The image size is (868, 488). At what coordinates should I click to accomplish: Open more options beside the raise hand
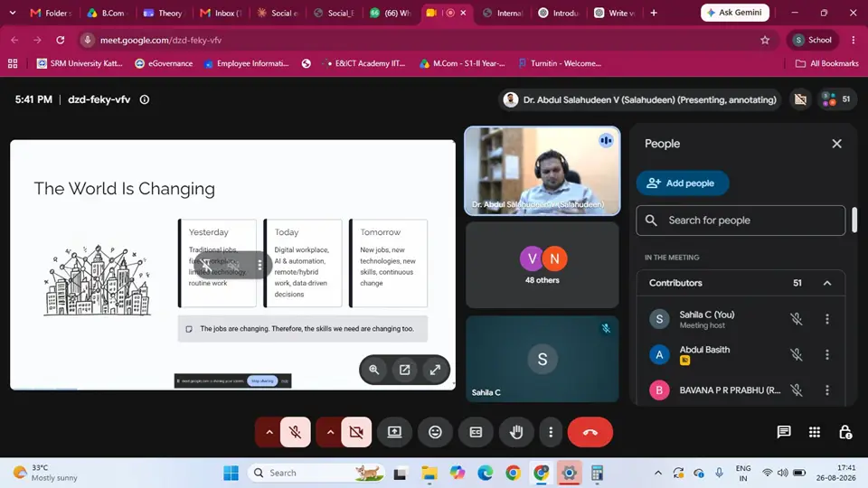pos(551,432)
